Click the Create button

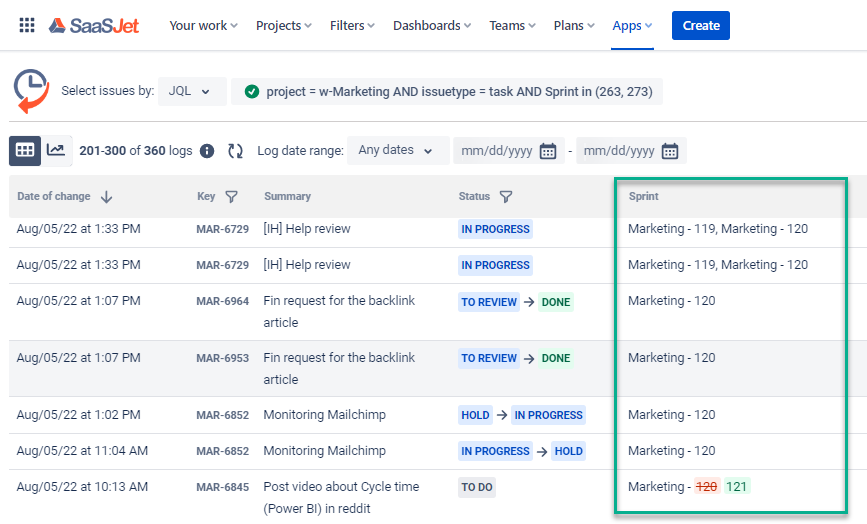(700, 25)
